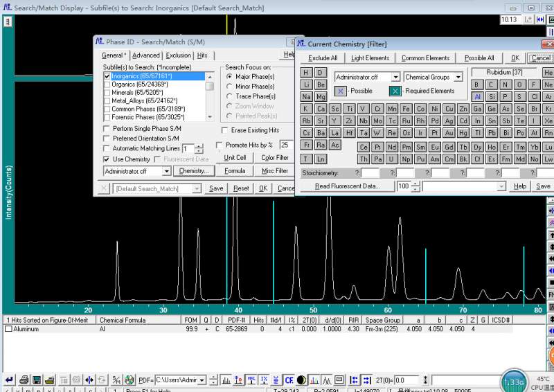554x392 pixels.
Task: Click the globe icon next to PDF path
Action: point(129,380)
